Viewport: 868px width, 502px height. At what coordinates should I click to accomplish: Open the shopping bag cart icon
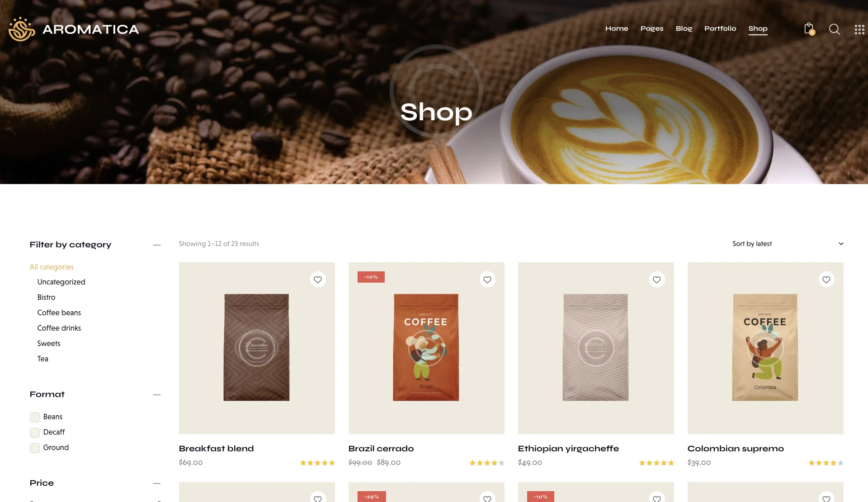click(x=809, y=29)
